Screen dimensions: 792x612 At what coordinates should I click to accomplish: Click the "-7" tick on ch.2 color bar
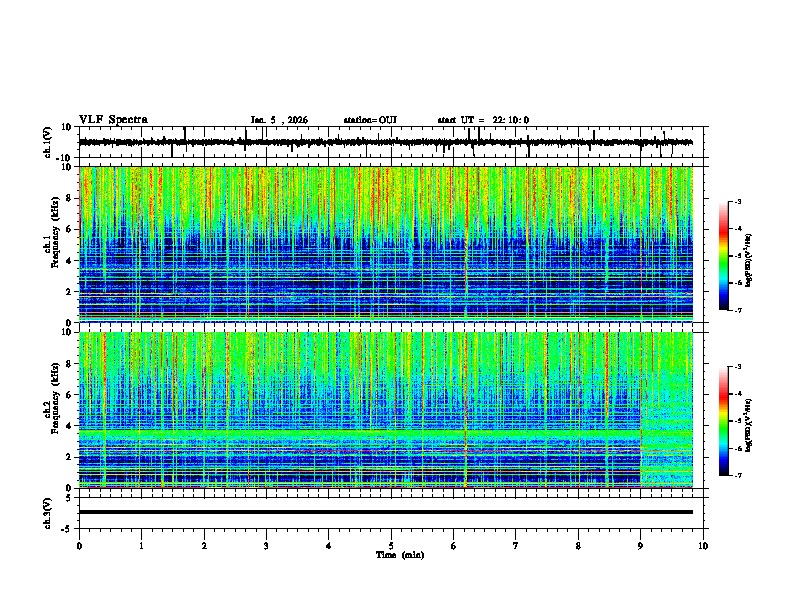tap(737, 475)
